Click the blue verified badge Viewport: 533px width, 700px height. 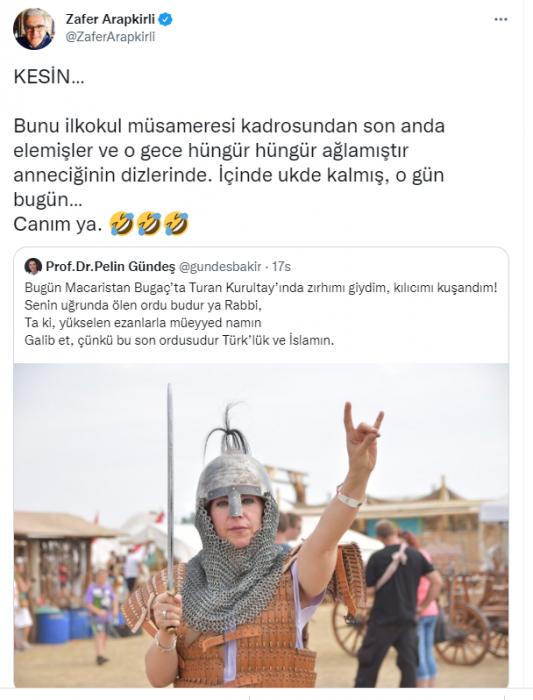[166, 20]
